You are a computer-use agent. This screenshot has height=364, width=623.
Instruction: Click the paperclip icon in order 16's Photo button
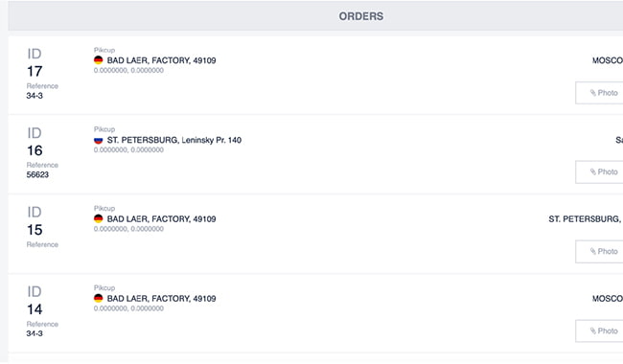592,171
